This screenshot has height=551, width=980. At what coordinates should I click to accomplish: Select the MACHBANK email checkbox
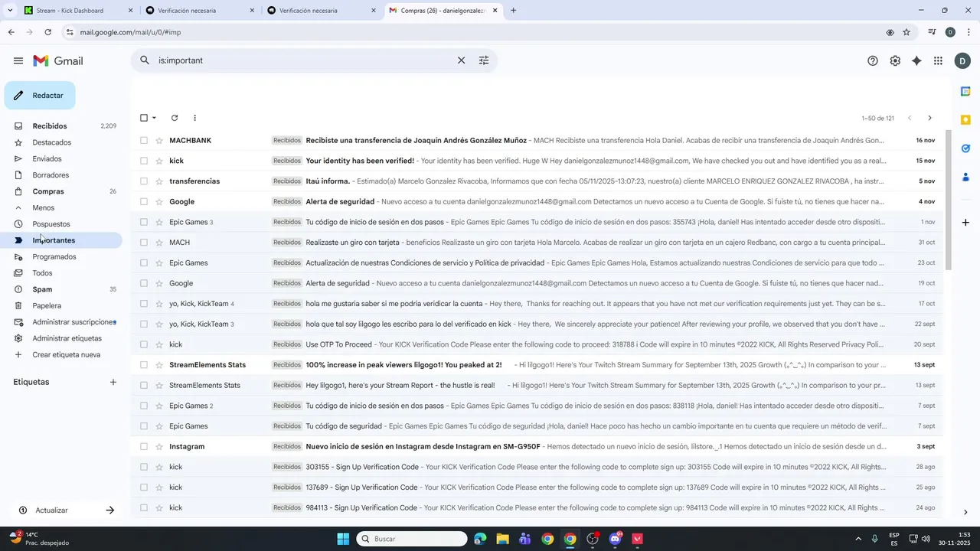(x=143, y=141)
